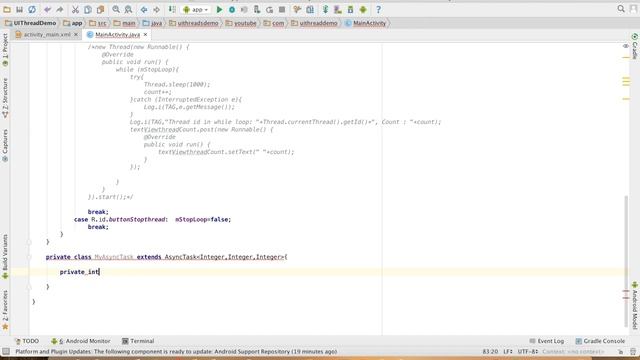Click the Cut scissors icon

(x=75, y=9)
